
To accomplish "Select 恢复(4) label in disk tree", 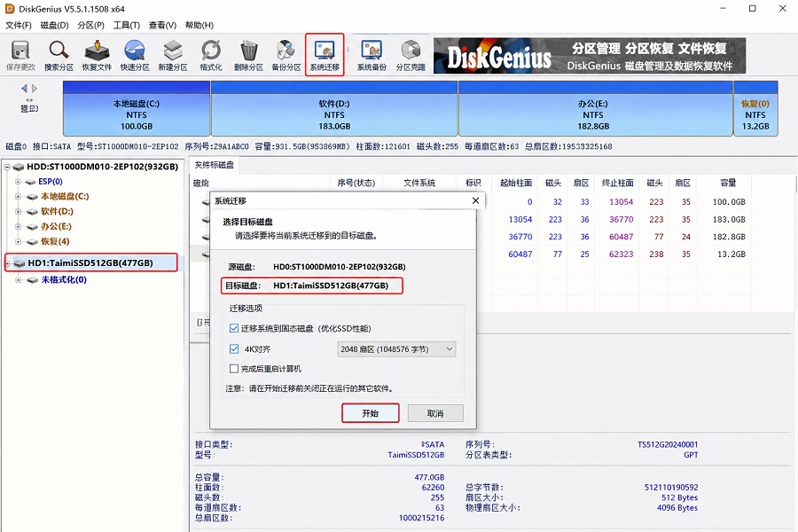I will [x=55, y=241].
